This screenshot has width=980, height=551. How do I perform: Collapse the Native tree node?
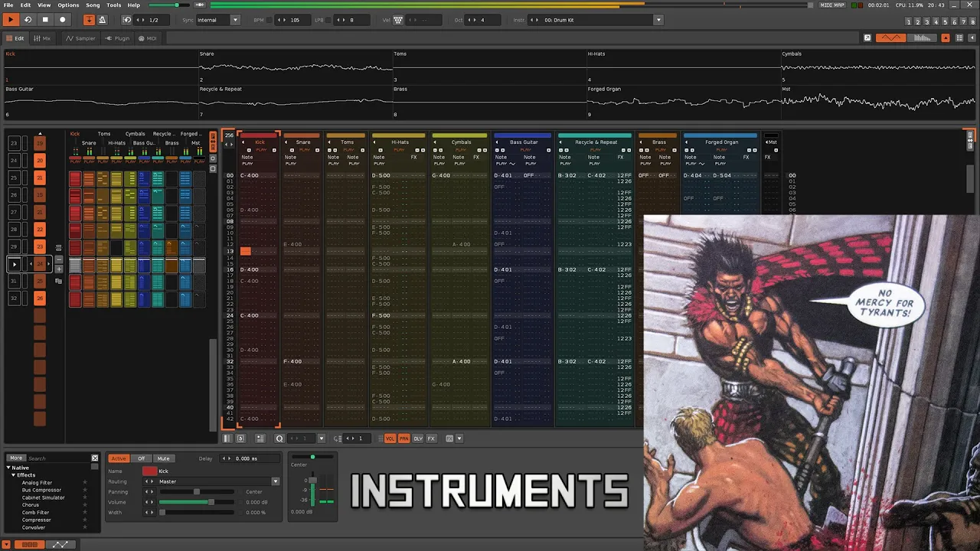(8, 468)
